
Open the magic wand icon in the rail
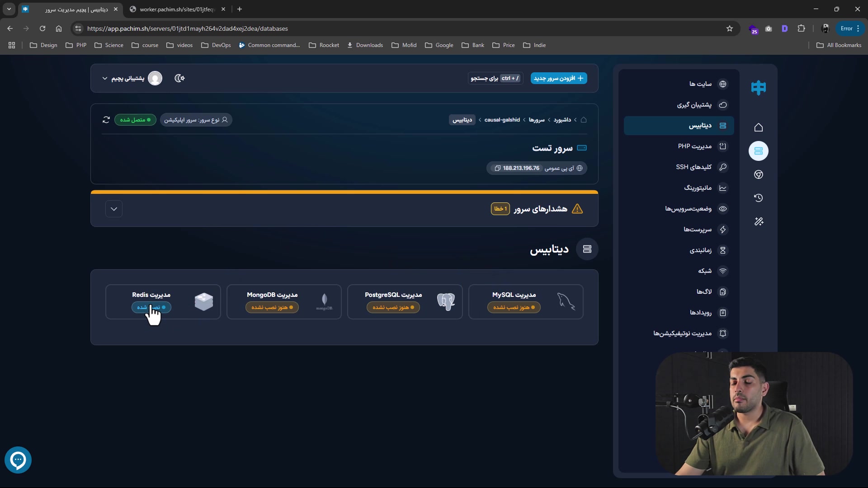(x=758, y=221)
